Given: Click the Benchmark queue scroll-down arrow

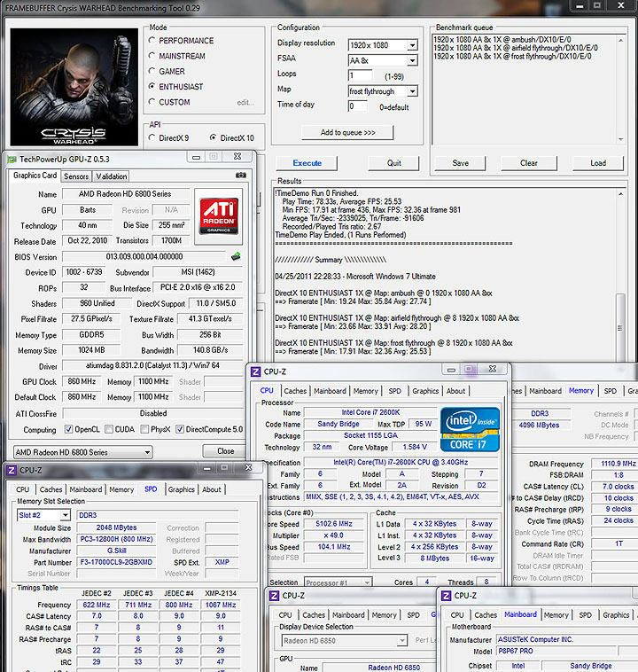Looking at the screenshot, I should [x=621, y=139].
